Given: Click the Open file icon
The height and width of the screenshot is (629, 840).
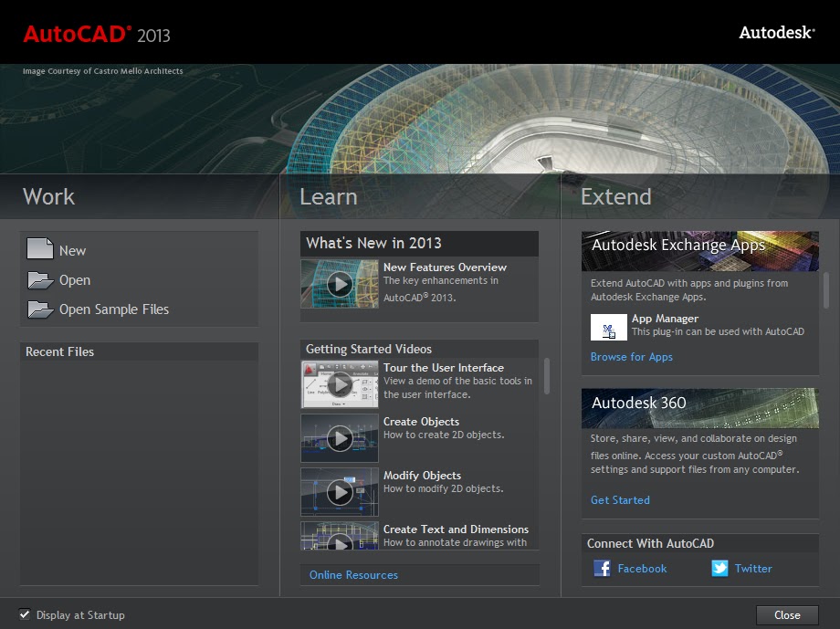Looking at the screenshot, I should [40, 279].
